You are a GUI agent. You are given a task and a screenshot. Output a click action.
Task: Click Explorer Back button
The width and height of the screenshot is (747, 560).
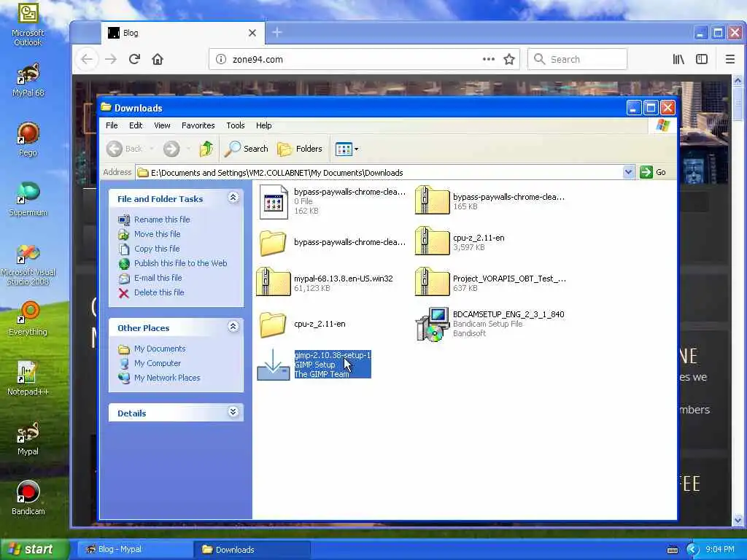coord(124,149)
